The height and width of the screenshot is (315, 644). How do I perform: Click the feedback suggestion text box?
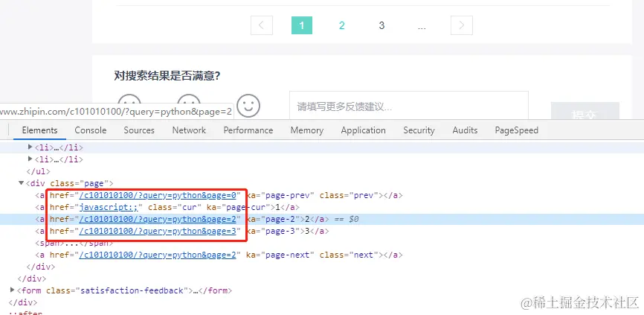click(x=409, y=106)
